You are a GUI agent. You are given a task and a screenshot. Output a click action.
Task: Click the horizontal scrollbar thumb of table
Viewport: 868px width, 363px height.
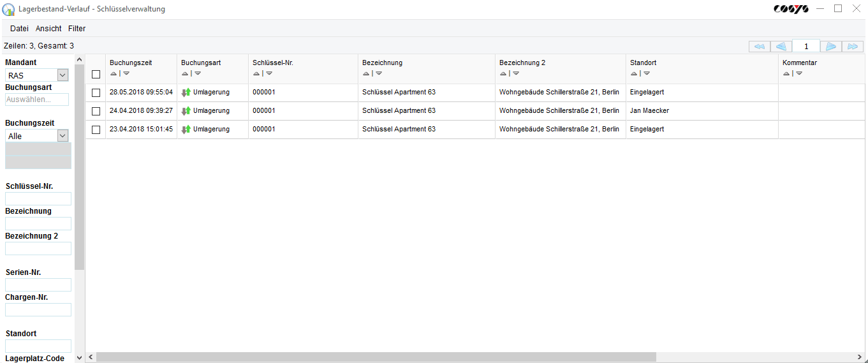[376, 357]
